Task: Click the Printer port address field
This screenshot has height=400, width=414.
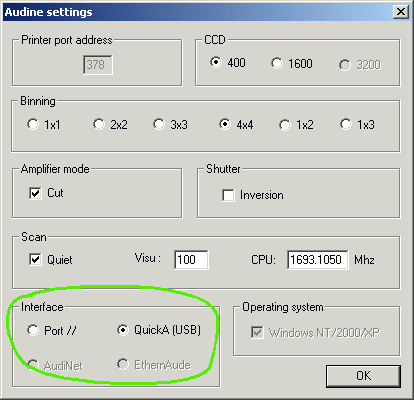Action: 98,65
